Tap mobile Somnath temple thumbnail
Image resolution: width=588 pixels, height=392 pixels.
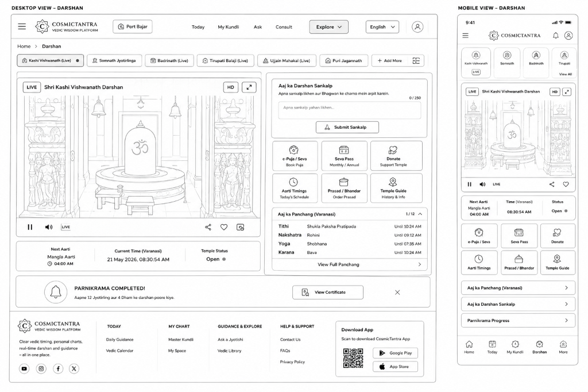[x=507, y=62]
